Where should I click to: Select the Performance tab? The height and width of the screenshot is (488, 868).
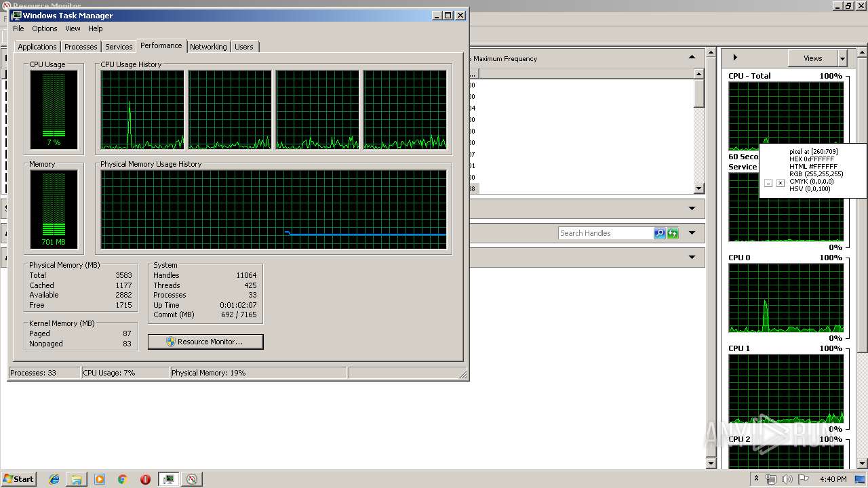coord(161,45)
